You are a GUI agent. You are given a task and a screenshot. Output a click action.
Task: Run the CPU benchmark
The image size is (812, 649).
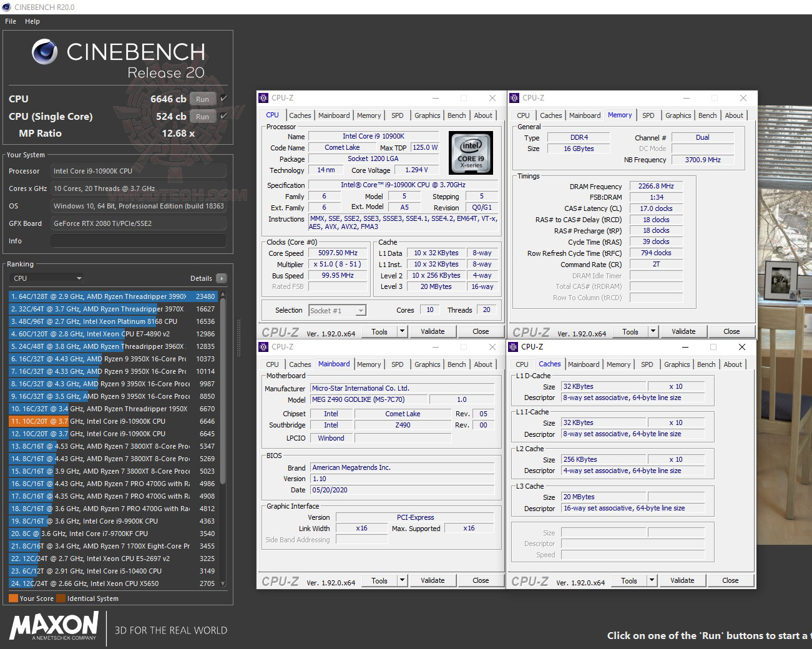click(x=202, y=99)
